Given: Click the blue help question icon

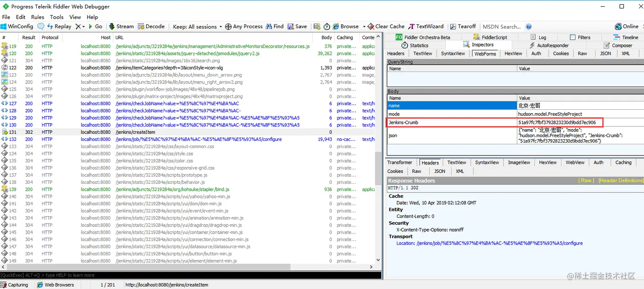Looking at the screenshot, I should tap(529, 26).
